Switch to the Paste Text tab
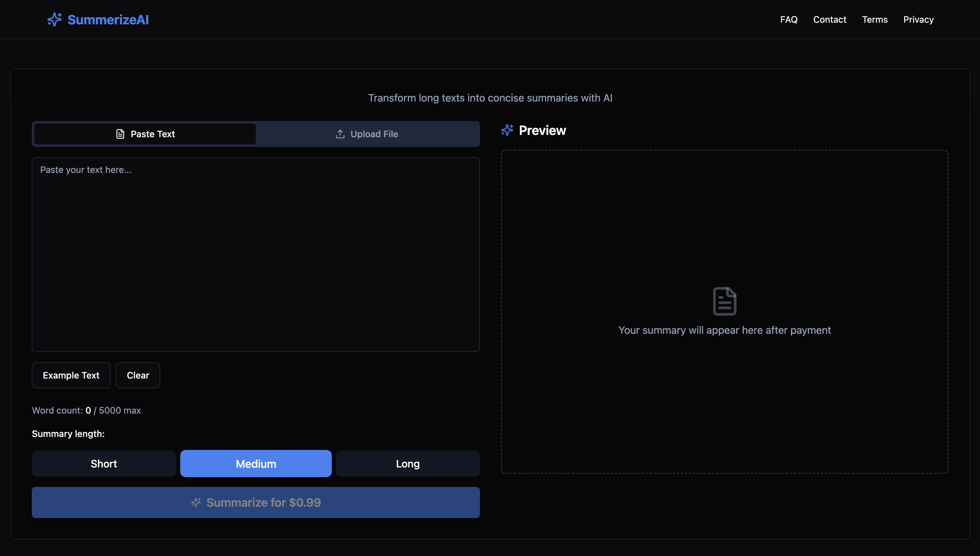This screenshot has height=556, width=980. (145, 134)
